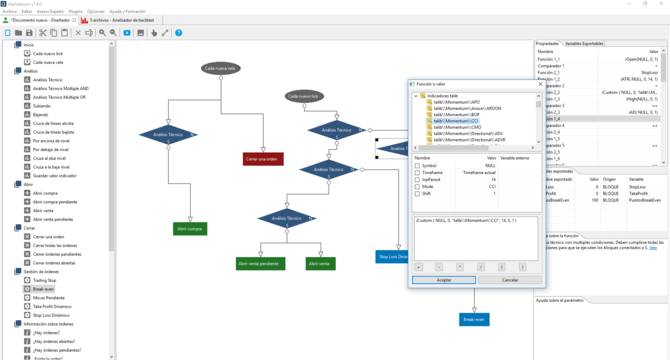Screen dimensions: 670x360
Task: Select '¿Hay órdenes?' block in the sidebar
Action: click(46, 333)
